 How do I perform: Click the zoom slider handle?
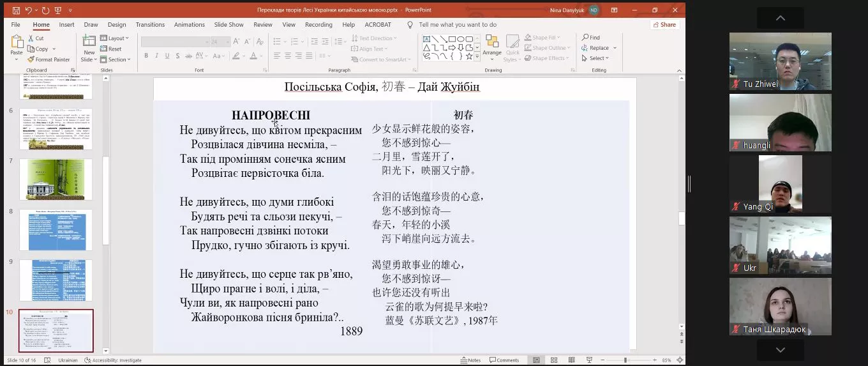[x=624, y=360]
